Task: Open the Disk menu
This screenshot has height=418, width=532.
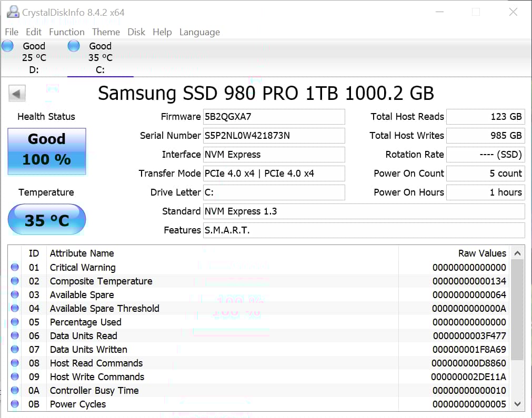Action: pyautogui.click(x=136, y=32)
